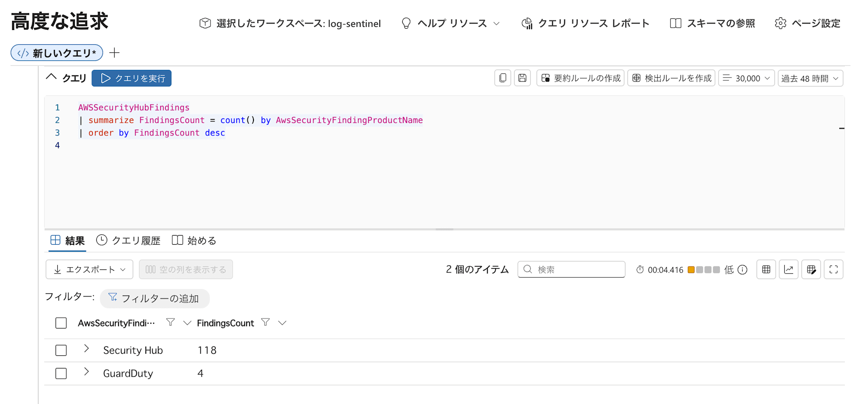Click the copy query icon
This screenshot has width=868, height=404.
[x=503, y=78]
